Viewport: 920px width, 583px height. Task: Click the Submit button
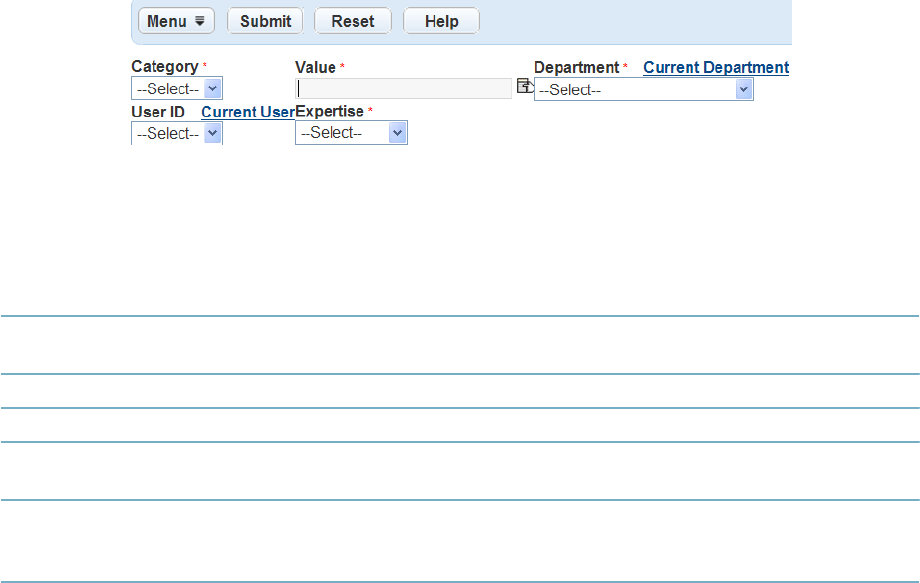pyautogui.click(x=265, y=21)
